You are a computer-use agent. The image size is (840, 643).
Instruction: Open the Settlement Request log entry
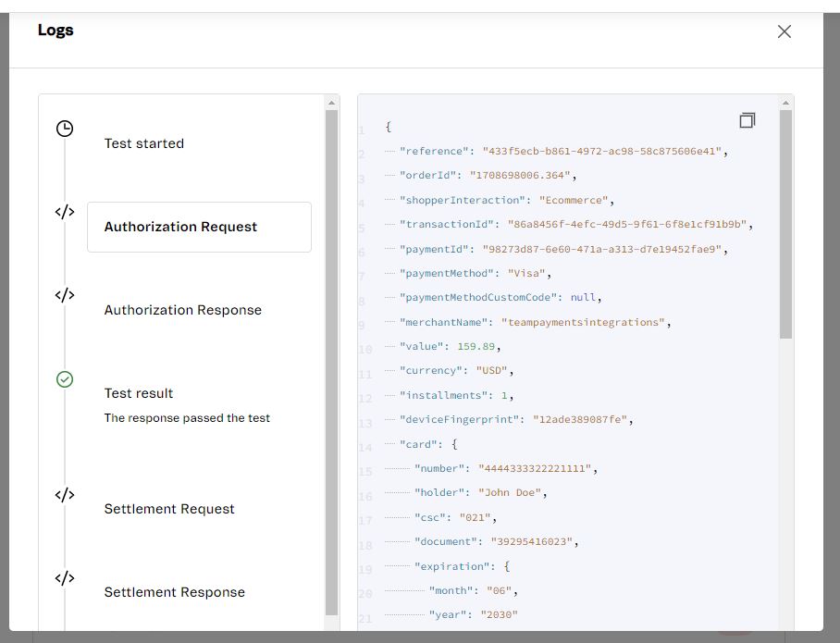[169, 508]
